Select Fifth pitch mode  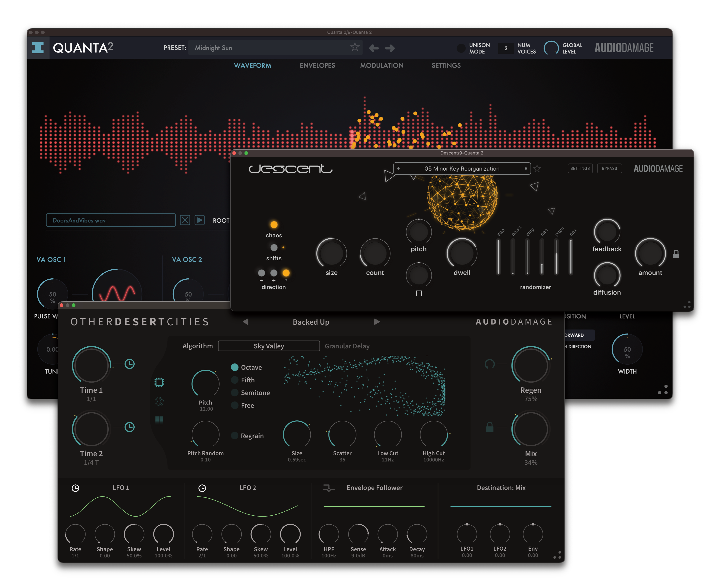[234, 380]
